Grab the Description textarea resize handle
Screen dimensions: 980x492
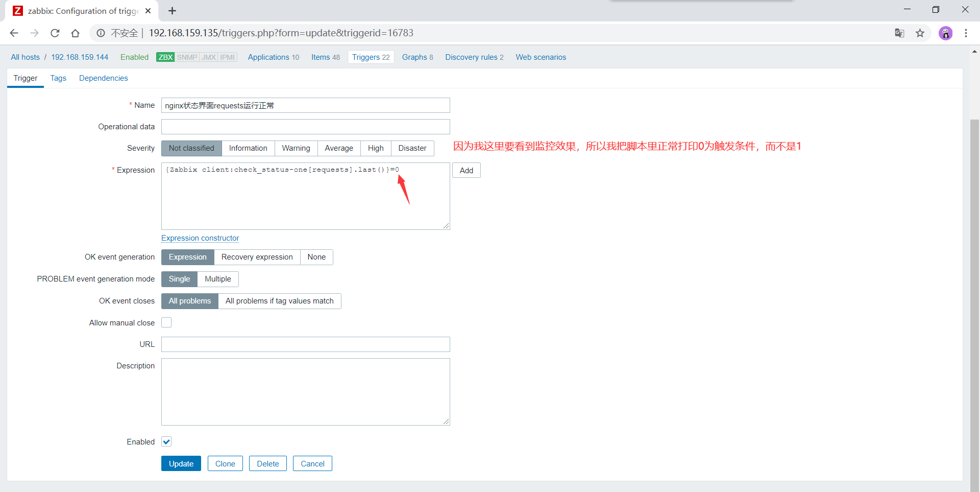446,421
